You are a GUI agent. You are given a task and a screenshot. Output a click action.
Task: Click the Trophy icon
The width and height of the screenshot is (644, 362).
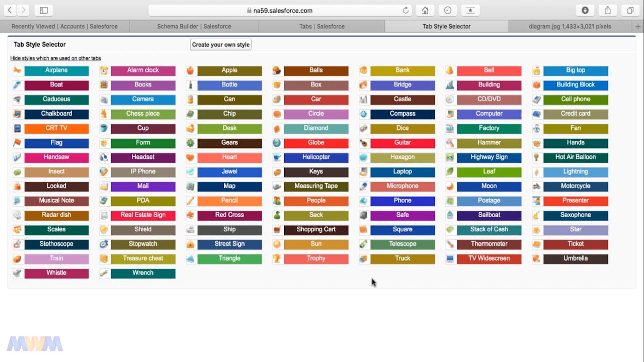click(277, 259)
